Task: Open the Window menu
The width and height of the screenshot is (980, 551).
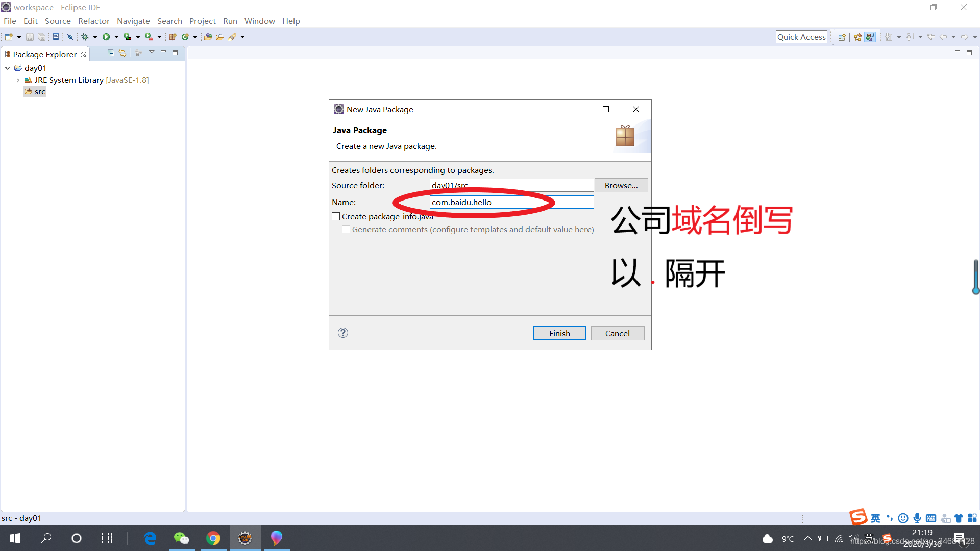Action: [258, 21]
